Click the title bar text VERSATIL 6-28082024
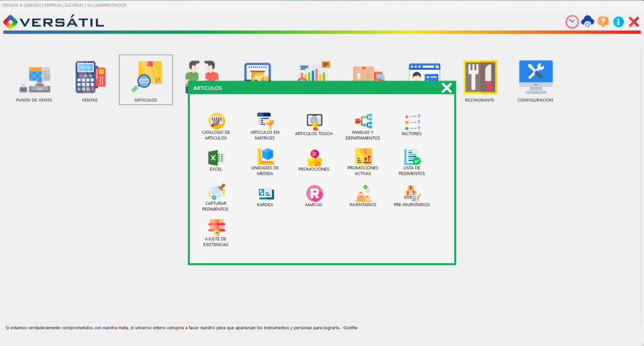The width and height of the screenshot is (644, 346). (x=22, y=5)
